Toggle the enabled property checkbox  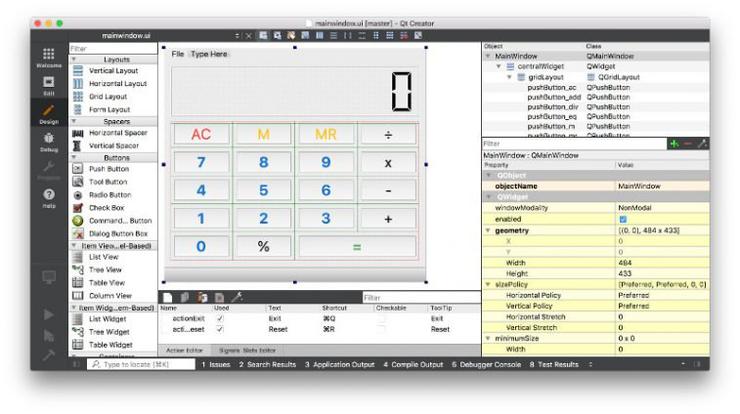(623, 218)
